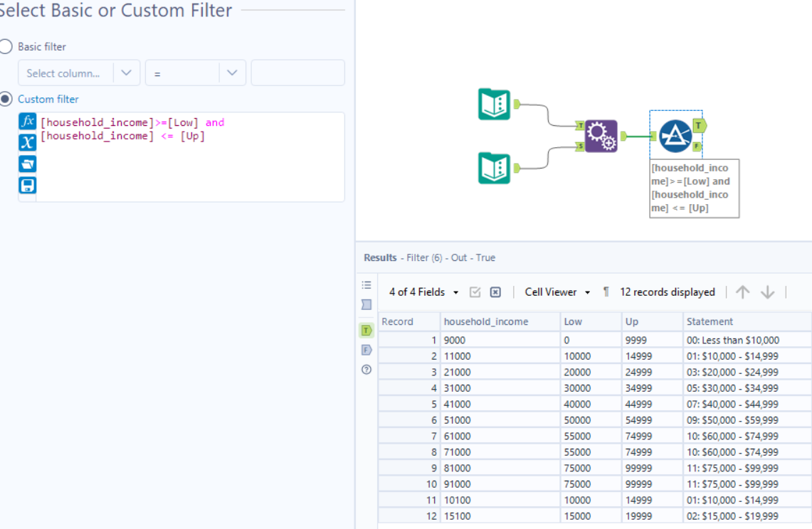Image resolution: width=812 pixels, height=529 pixels.
Task: Click the basic filter value input field
Action: point(297,73)
